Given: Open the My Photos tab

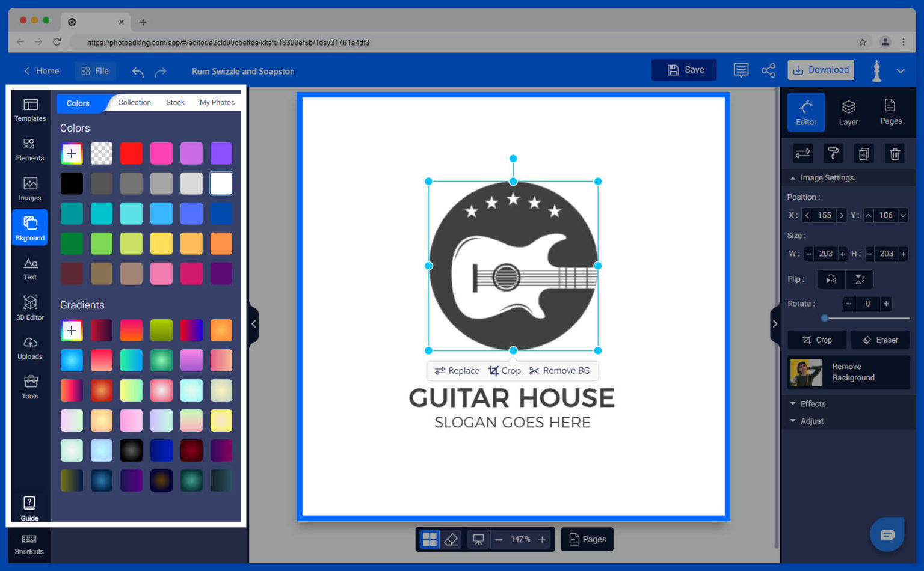Looking at the screenshot, I should coord(217,102).
